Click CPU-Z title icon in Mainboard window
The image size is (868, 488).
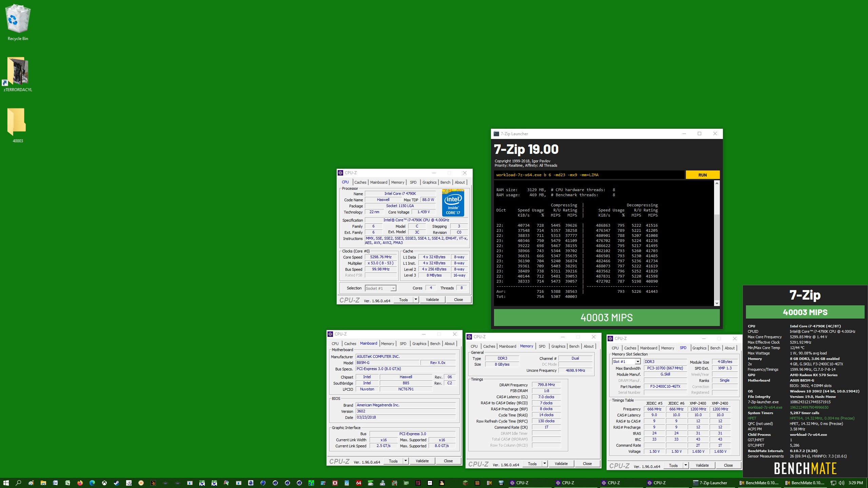pos(330,334)
